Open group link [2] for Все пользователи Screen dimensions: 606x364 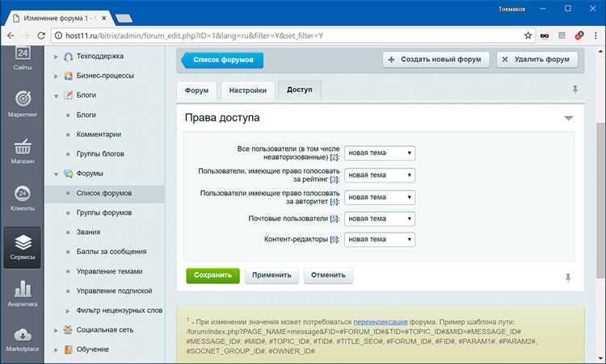click(x=335, y=157)
